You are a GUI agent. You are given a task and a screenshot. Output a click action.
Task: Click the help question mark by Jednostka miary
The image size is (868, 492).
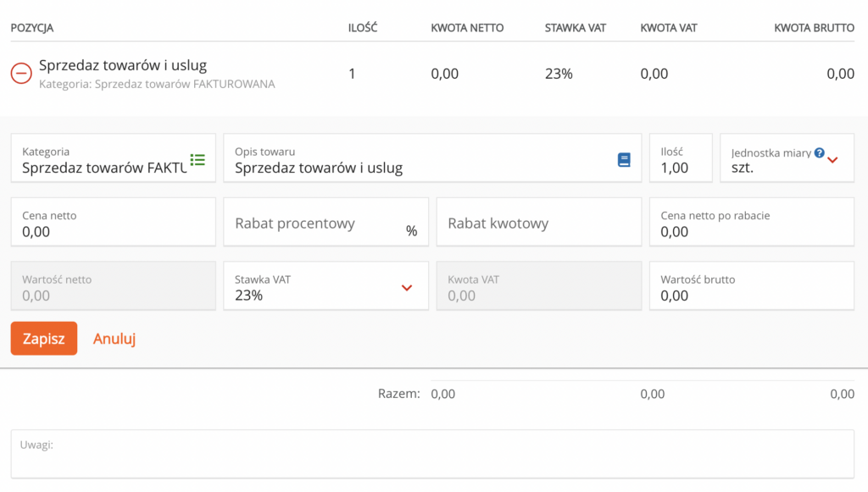(x=819, y=153)
